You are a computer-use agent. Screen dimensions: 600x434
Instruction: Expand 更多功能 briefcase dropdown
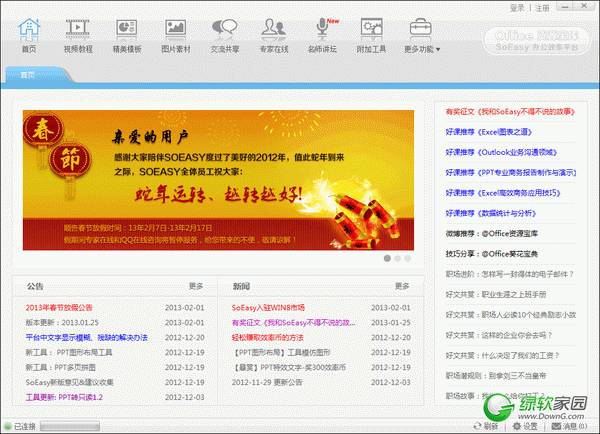(x=422, y=35)
